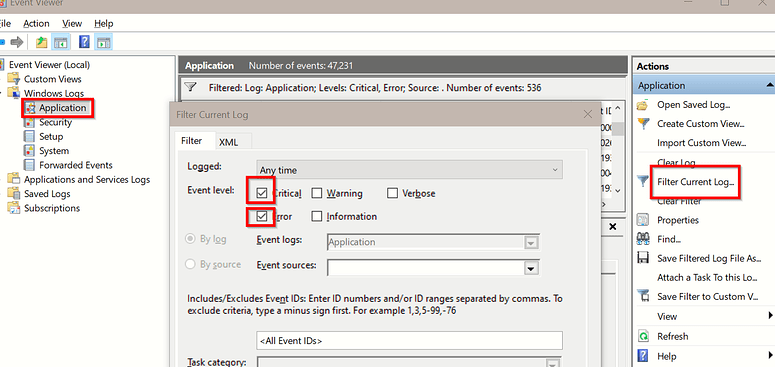
Task: Click Filter Current Log action text
Action: pyautogui.click(x=696, y=182)
